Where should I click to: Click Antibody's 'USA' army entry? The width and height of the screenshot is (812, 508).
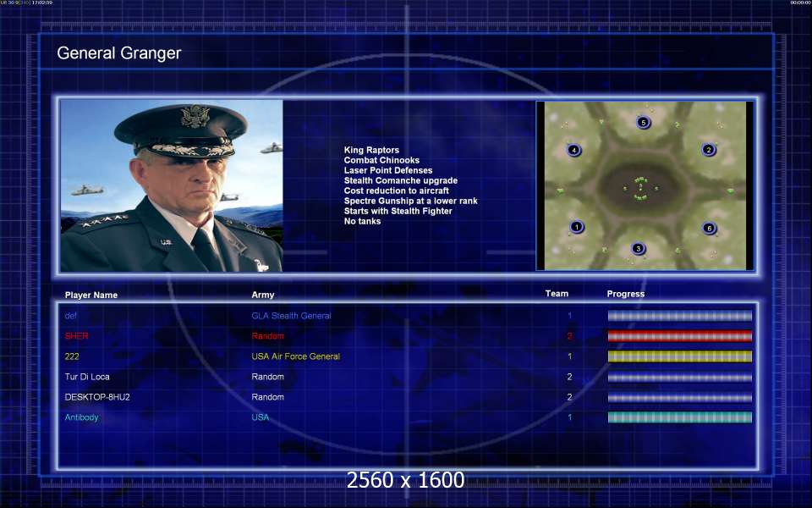click(x=260, y=417)
